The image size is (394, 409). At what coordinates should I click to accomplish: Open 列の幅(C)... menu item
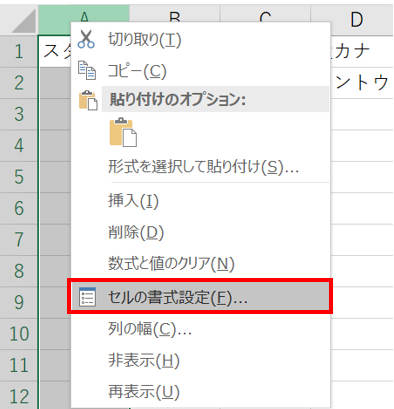pos(200,329)
